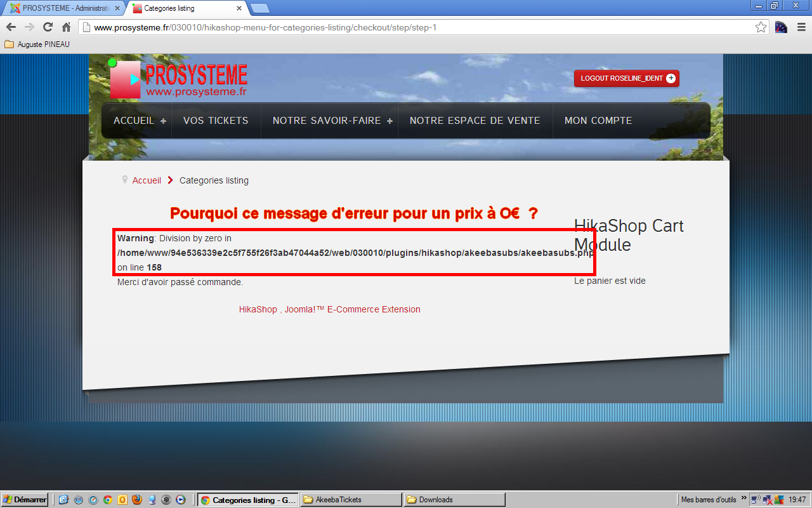This screenshot has width=812, height=508.
Task: Click the www.prosysteme.fr text under the logo
Action: (196, 91)
